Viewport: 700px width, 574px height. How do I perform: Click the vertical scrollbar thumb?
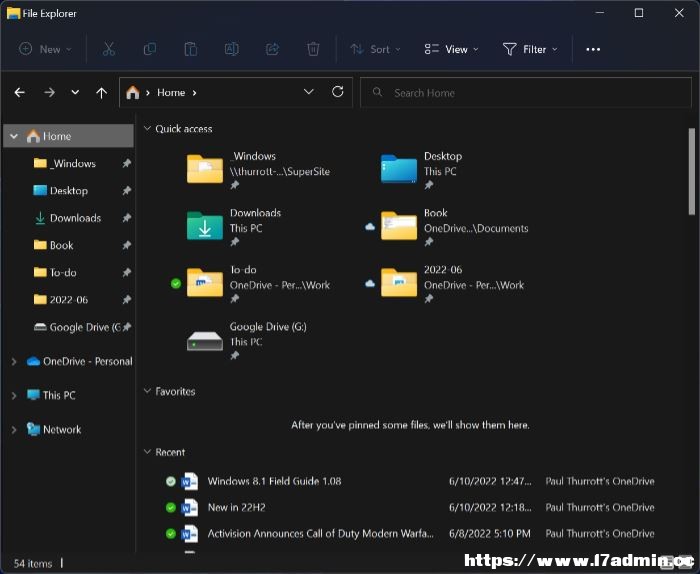[x=691, y=172]
